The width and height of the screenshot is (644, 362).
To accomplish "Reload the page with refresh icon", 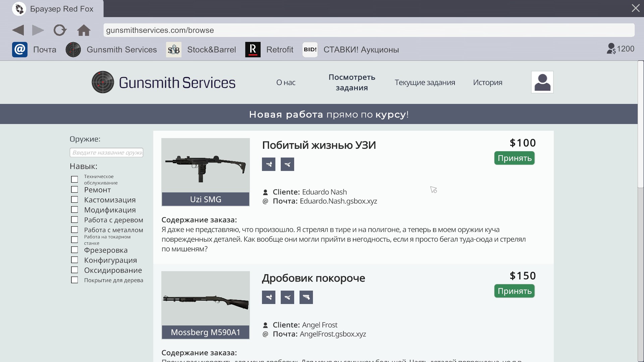I will pos(60,30).
